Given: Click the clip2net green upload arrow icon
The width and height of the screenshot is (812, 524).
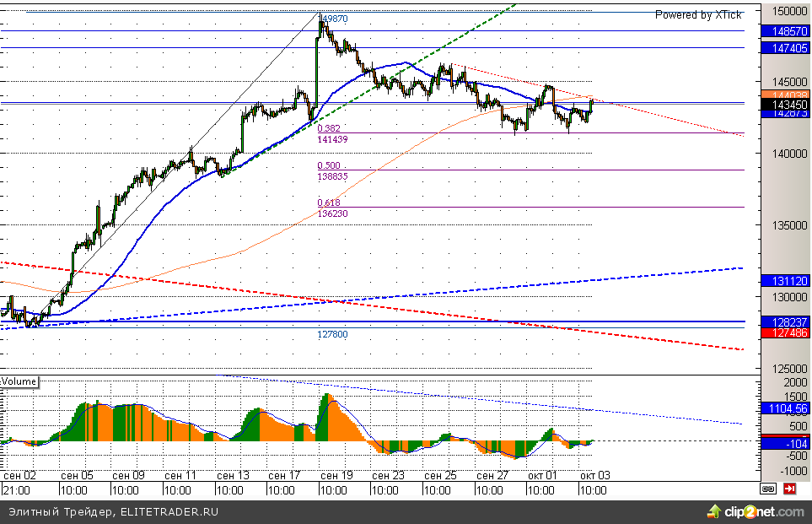Looking at the screenshot, I should pos(714,511).
